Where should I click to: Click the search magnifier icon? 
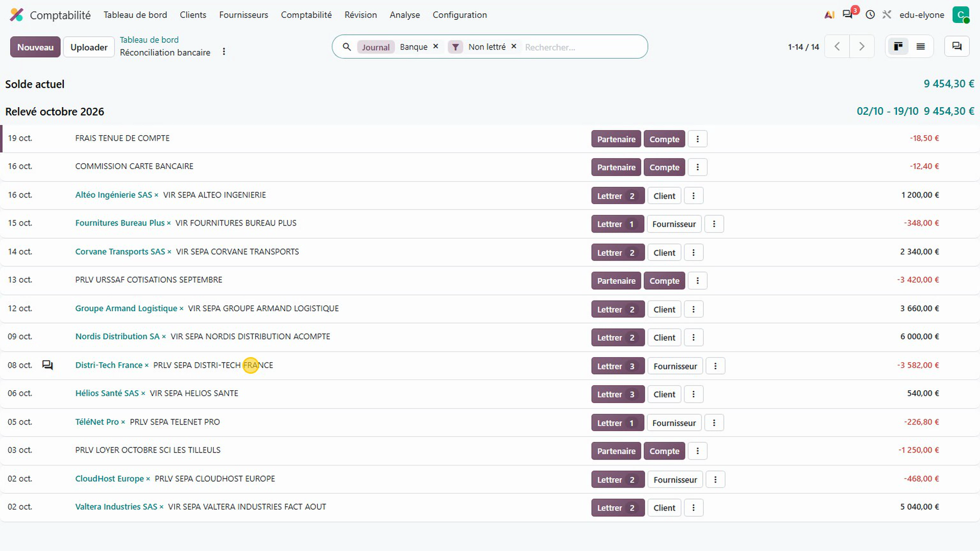347,47
